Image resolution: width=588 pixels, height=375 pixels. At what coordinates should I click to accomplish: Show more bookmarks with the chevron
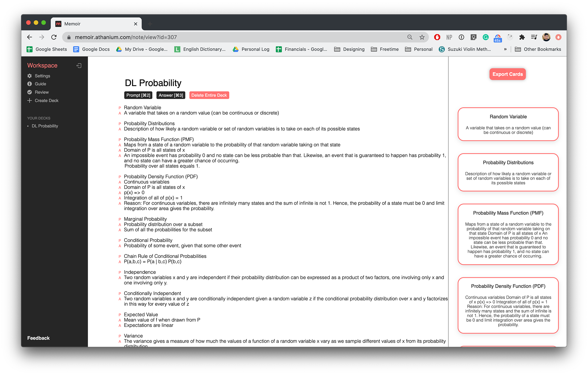505,49
